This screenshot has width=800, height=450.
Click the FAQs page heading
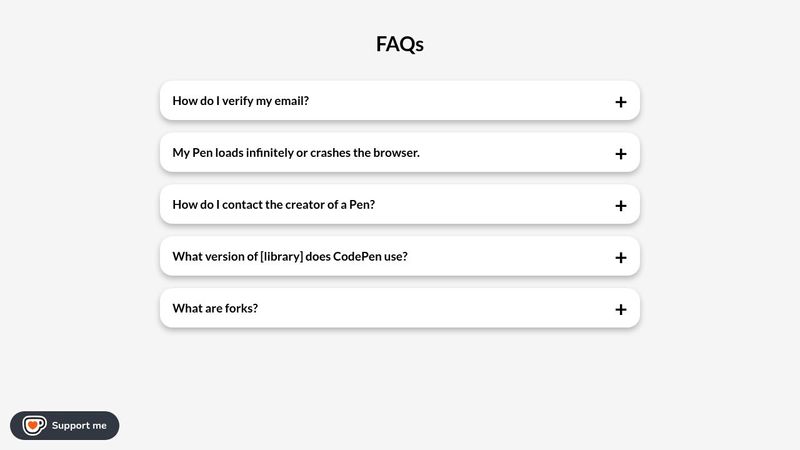click(399, 44)
